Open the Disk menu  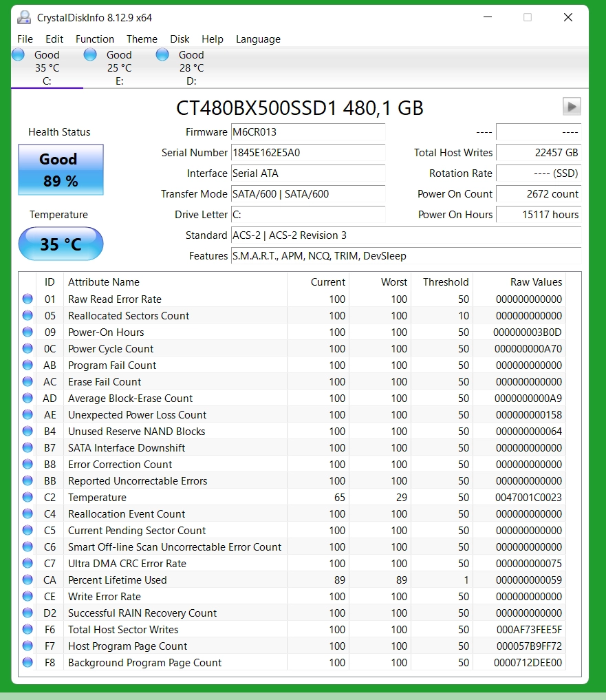pyautogui.click(x=180, y=39)
